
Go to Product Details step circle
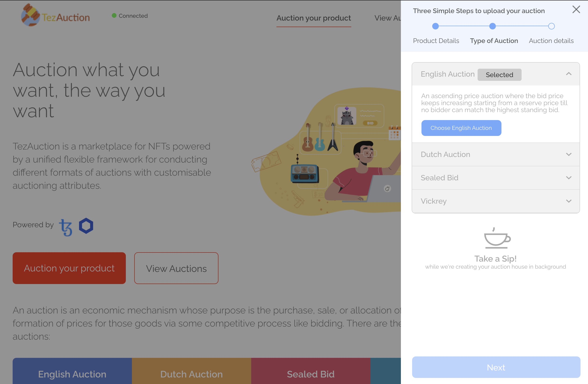(x=435, y=26)
